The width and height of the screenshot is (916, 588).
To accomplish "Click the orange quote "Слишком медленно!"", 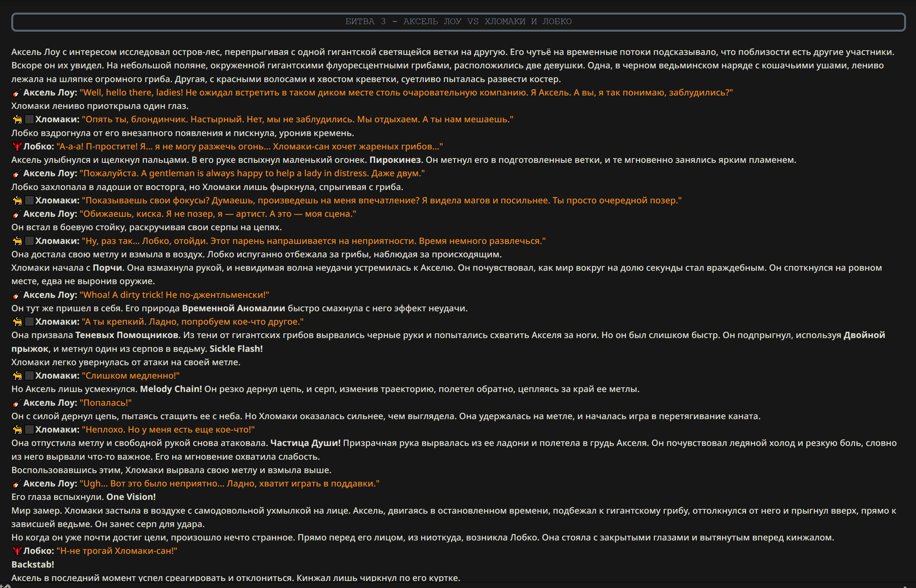I will 131,376.
